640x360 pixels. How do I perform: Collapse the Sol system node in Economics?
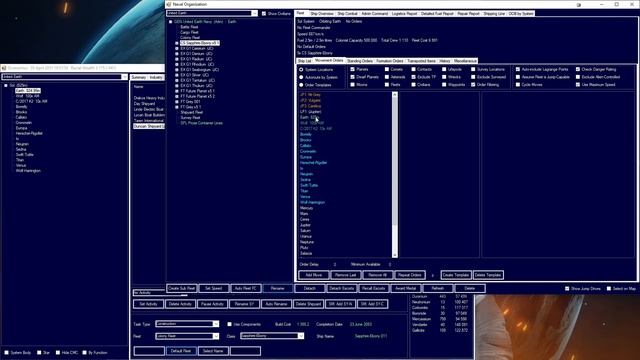(6, 85)
